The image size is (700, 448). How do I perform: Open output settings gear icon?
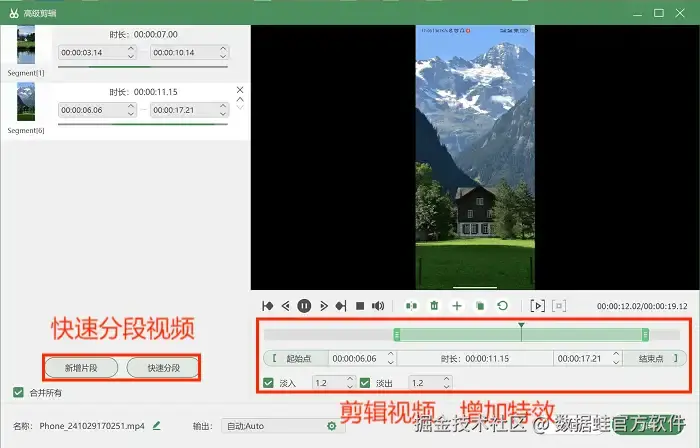coord(332,426)
